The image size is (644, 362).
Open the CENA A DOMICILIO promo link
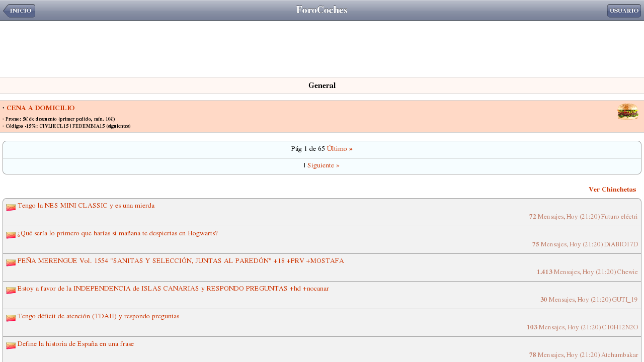click(41, 108)
